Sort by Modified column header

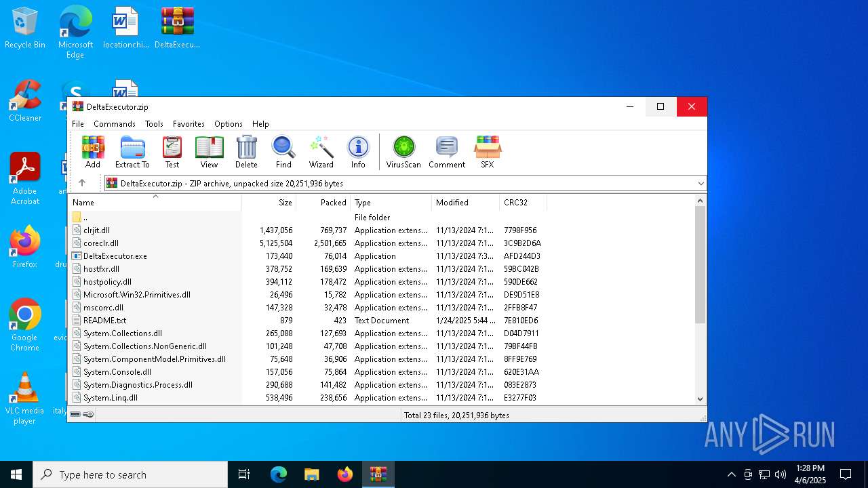click(466, 202)
